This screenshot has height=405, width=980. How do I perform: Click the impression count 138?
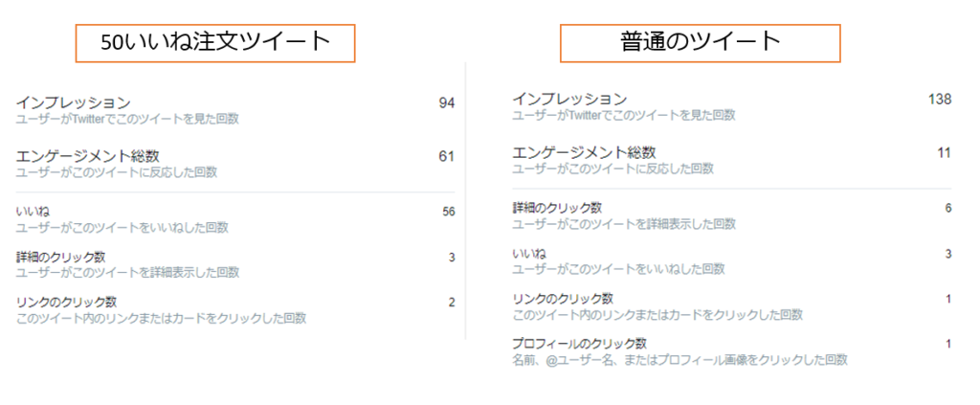[x=940, y=100]
